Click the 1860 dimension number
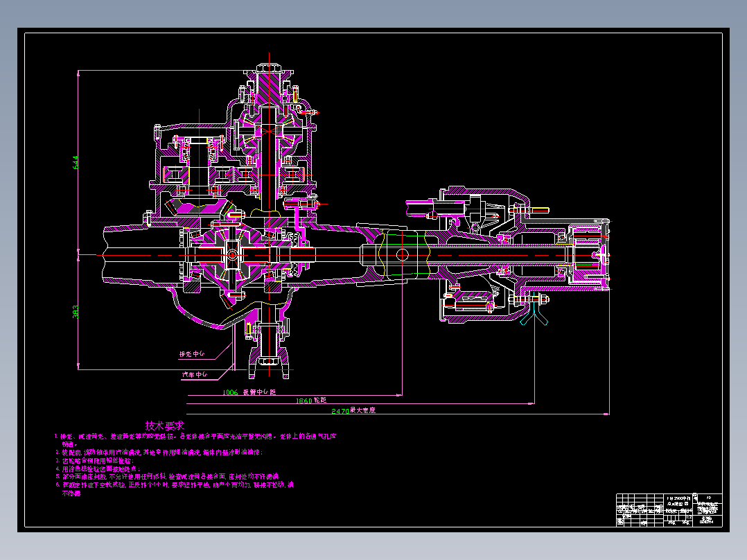 click(304, 401)
